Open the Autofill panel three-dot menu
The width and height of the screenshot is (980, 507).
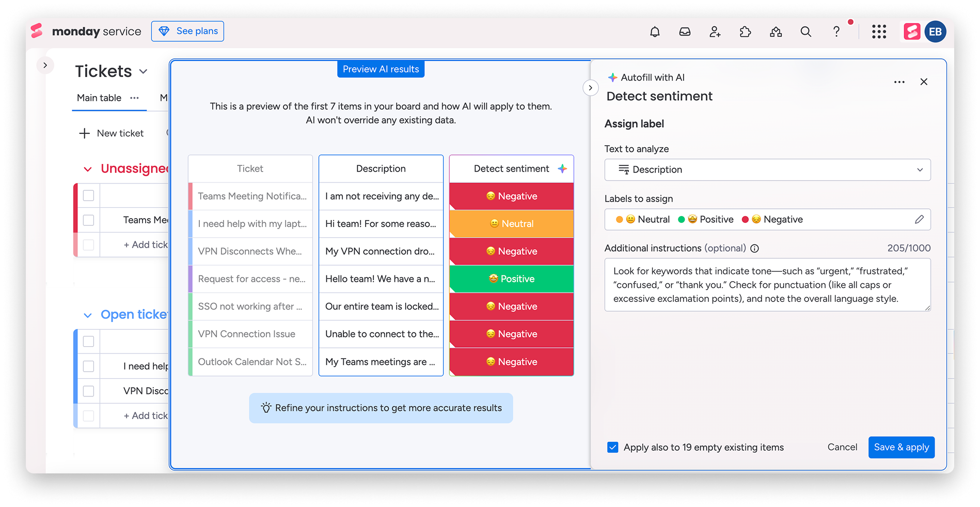click(x=899, y=82)
